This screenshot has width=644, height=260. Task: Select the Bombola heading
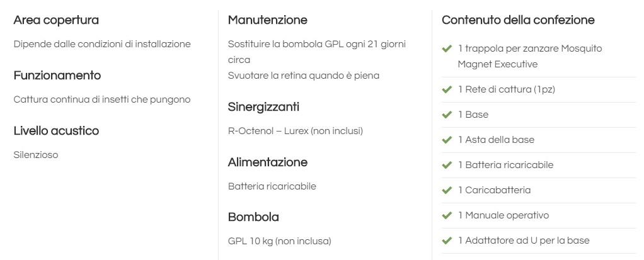point(253,217)
